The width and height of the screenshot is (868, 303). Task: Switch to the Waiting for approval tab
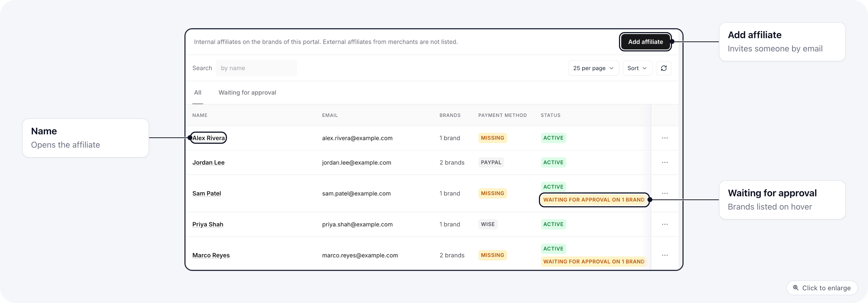(x=247, y=92)
